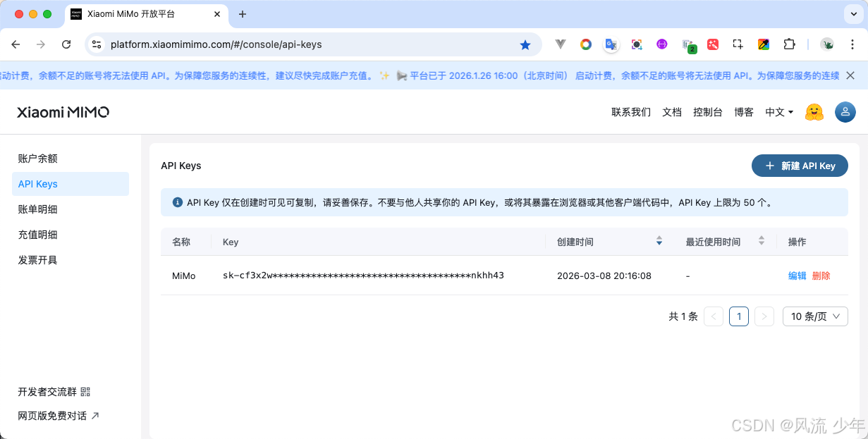Select 文档 in the top navigation
Screen dimensions: 868x439
(671, 112)
